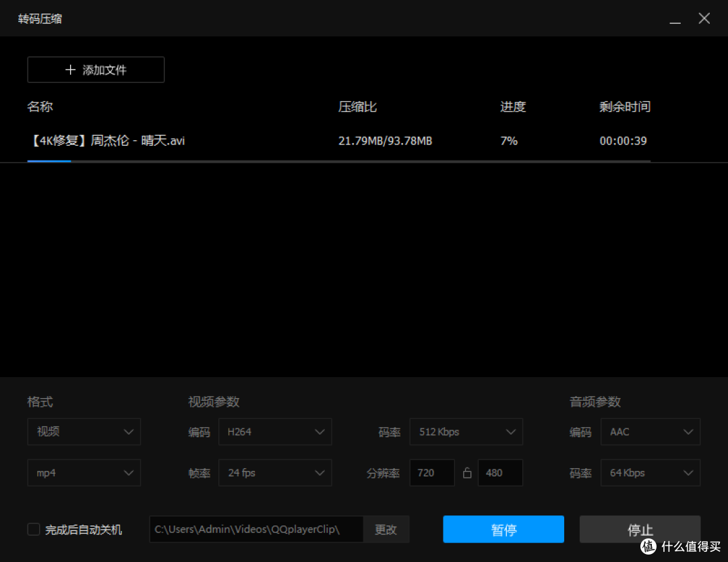This screenshot has width=728, height=562.
Task: Open the 512 Kbps video bitrate dropdown
Action: coord(466,432)
